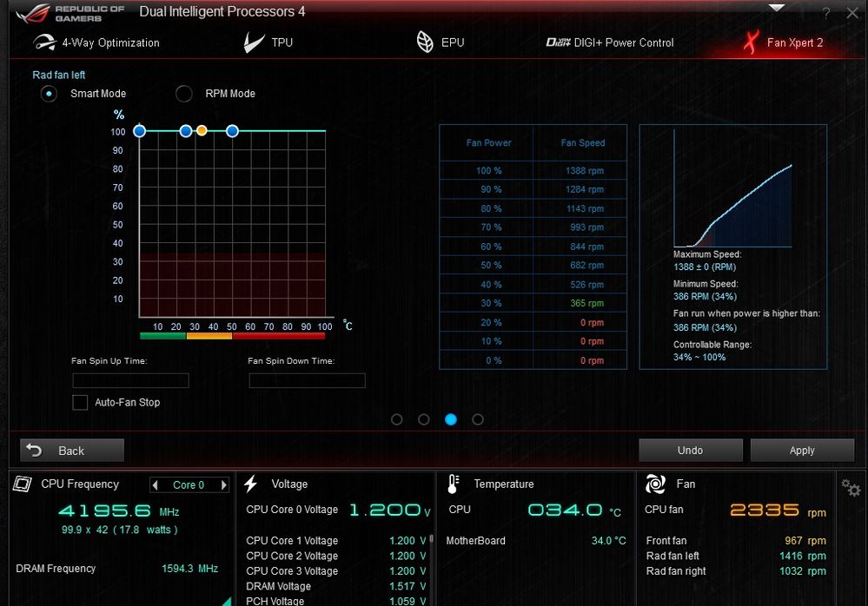Viewport: 868px width, 606px height.
Task: Click the ROG Republic of Gamers logo
Action: pos(70,13)
